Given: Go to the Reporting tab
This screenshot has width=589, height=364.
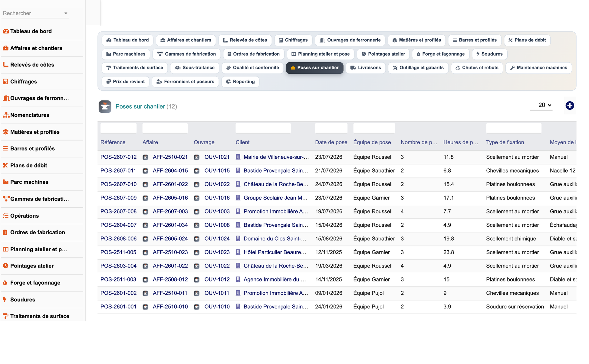Looking at the screenshot, I should [x=240, y=82].
